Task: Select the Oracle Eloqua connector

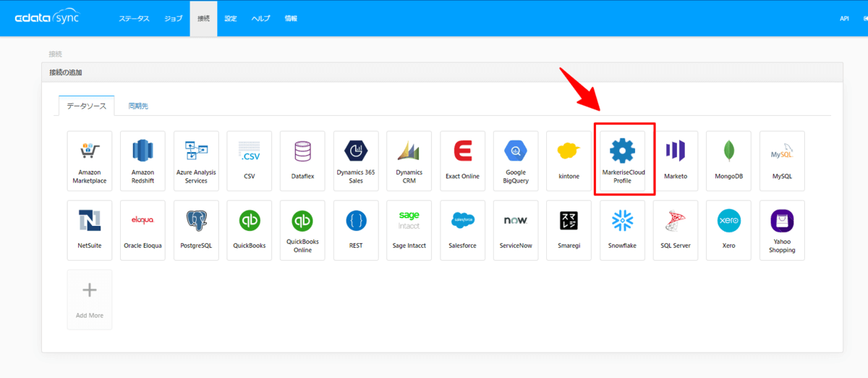Action: pos(142,230)
